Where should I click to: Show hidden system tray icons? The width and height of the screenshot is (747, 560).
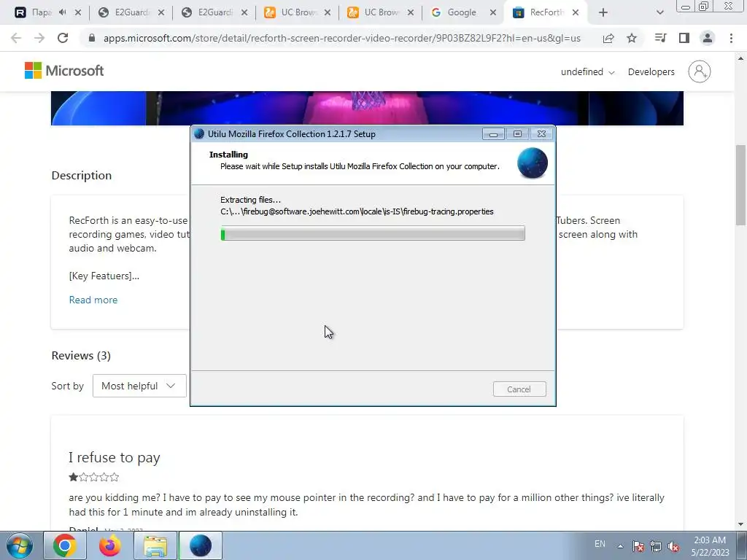click(x=620, y=546)
